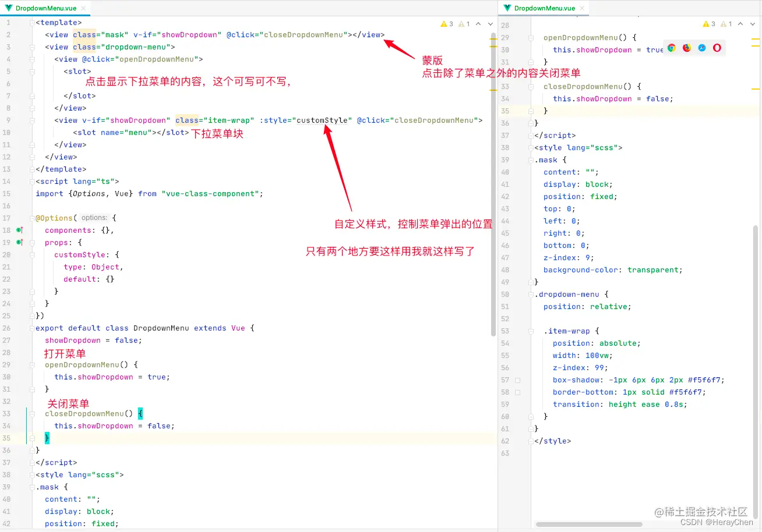Go to previous highlighted problem in right editor
Screen dimensions: 762x532
click(740, 24)
